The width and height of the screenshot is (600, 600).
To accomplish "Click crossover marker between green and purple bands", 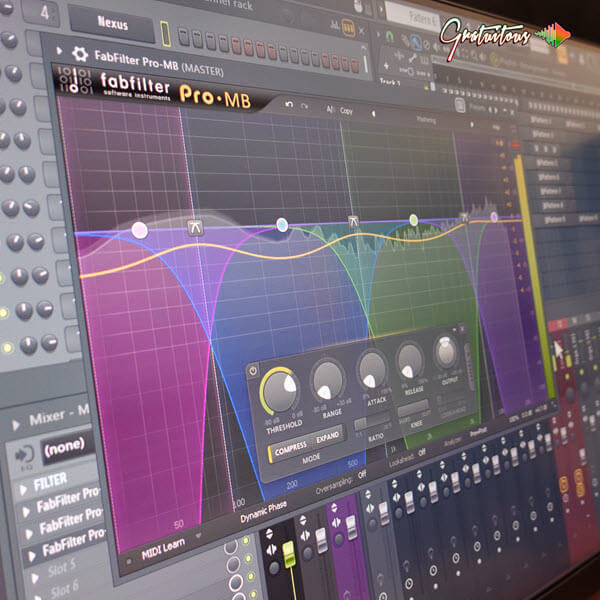I will [x=464, y=217].
